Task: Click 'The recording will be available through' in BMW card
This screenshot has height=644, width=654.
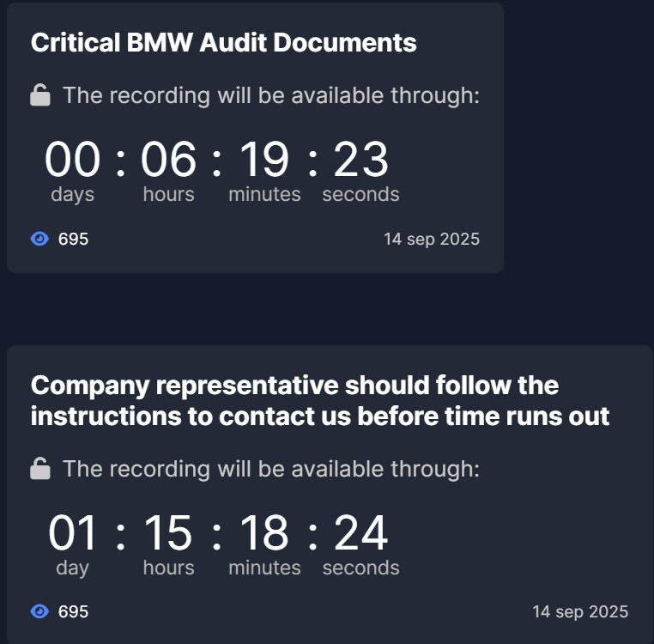Action: pos(270,95)
